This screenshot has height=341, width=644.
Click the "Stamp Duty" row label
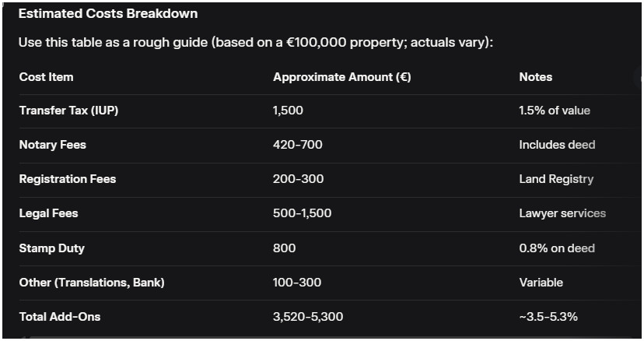click(x=52, y=248)
